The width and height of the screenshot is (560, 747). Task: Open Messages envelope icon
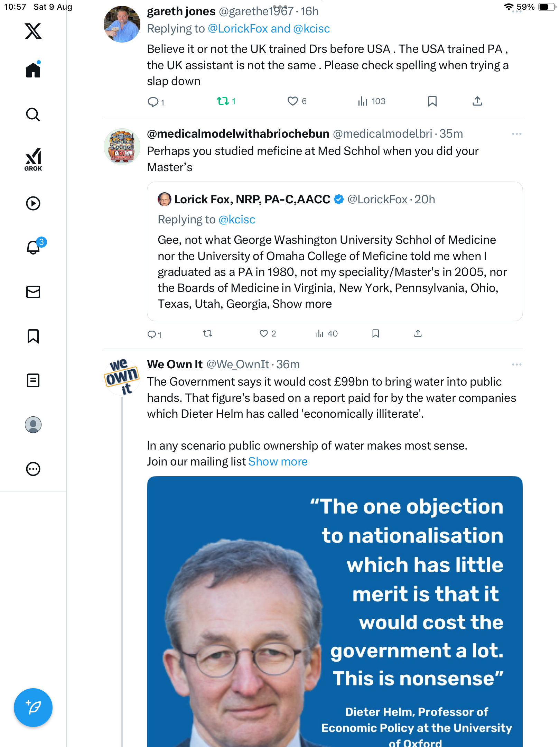(33, 292)
